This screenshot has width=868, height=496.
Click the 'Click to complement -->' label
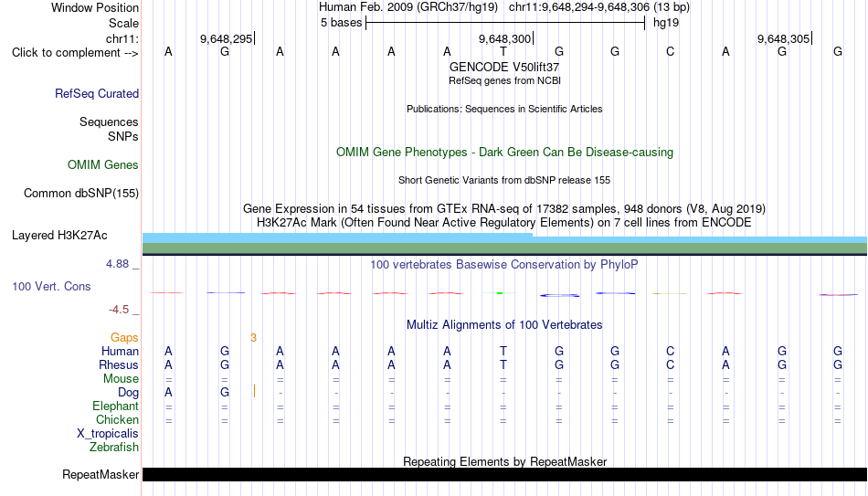[75, 53]
